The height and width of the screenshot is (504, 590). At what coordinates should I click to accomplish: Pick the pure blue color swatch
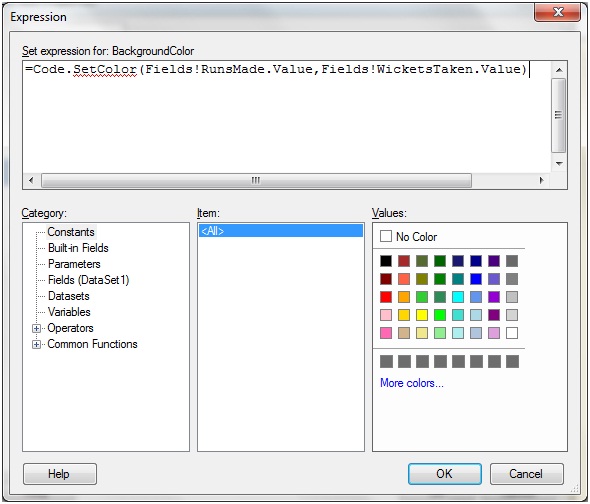476,279
